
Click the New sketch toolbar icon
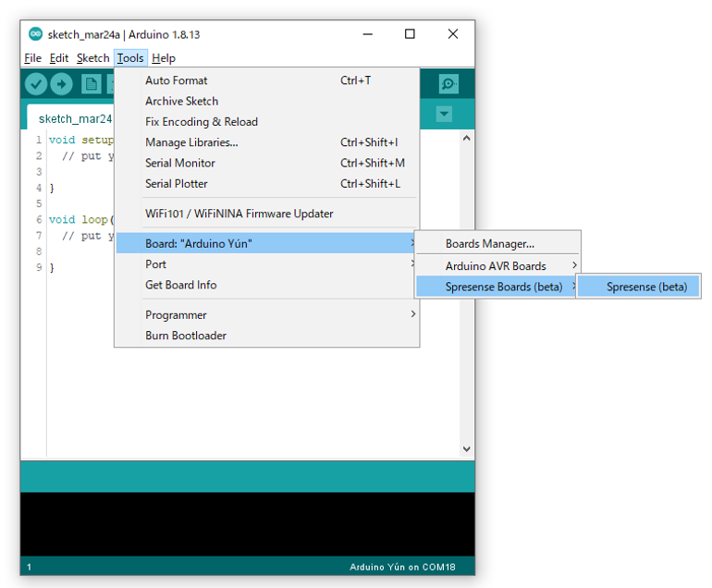click(x=91, y=84)
